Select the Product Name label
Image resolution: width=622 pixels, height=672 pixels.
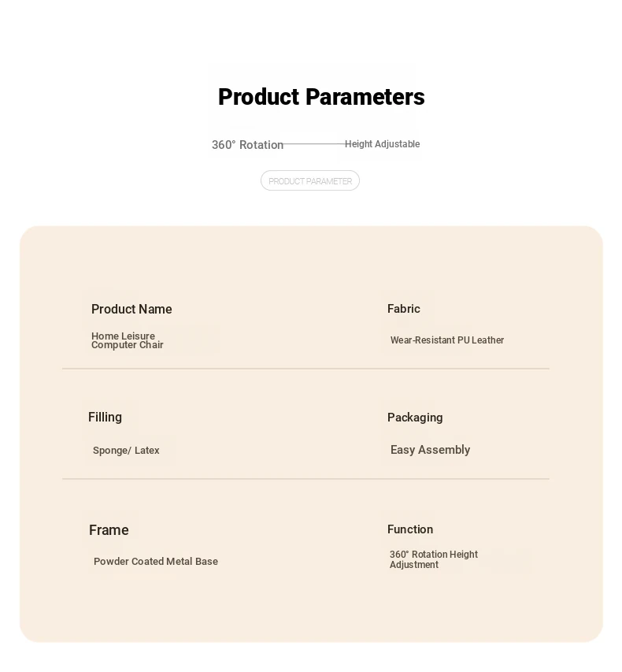(x=131, y=309)
